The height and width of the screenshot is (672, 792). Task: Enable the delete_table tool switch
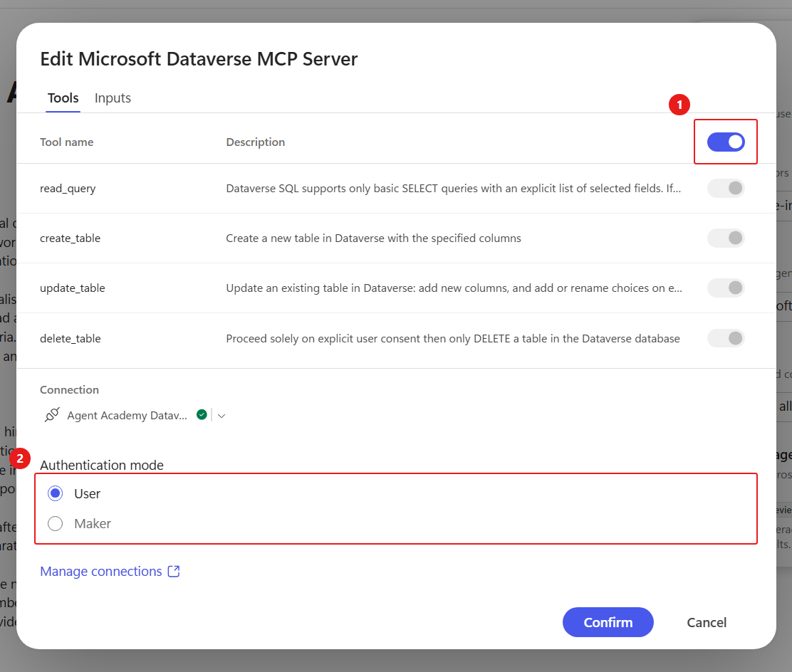click(x=726, y=338)
